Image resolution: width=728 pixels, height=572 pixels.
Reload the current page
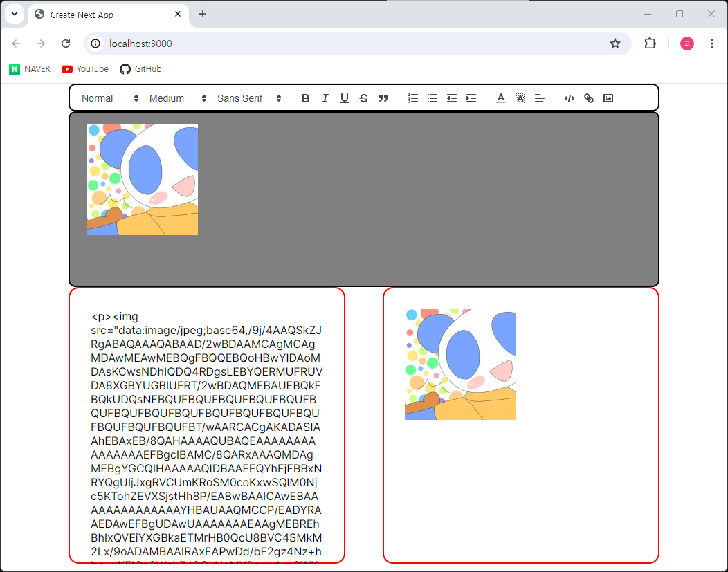click(x=66, y=44)
